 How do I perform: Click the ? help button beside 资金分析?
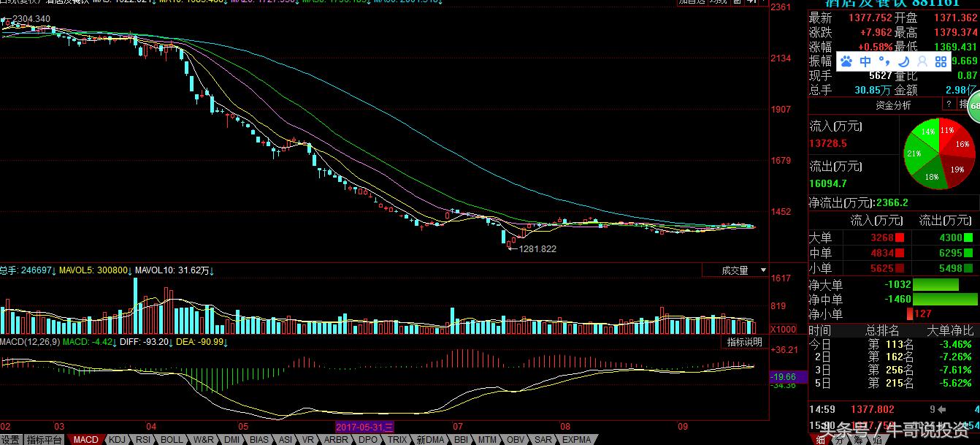[x=950, y=105]
